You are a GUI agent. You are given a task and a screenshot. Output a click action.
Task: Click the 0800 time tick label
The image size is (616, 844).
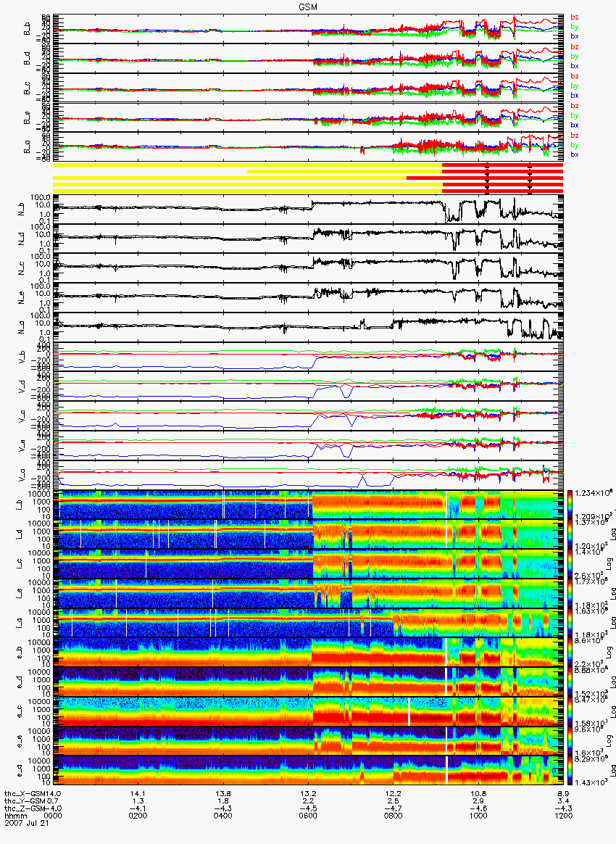tap(393, 816)
